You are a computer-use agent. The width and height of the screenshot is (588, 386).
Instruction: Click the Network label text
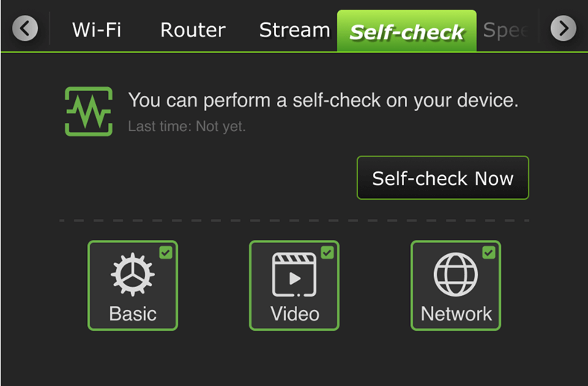456,314
